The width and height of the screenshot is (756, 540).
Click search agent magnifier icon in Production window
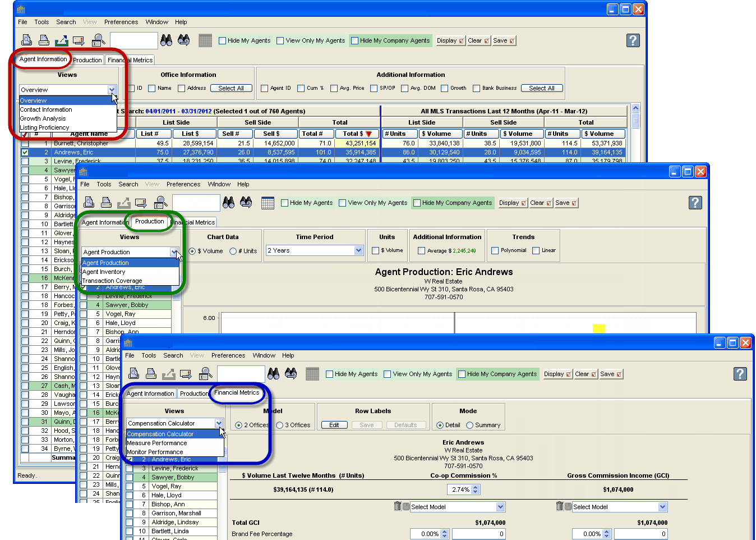coord(160,202)
